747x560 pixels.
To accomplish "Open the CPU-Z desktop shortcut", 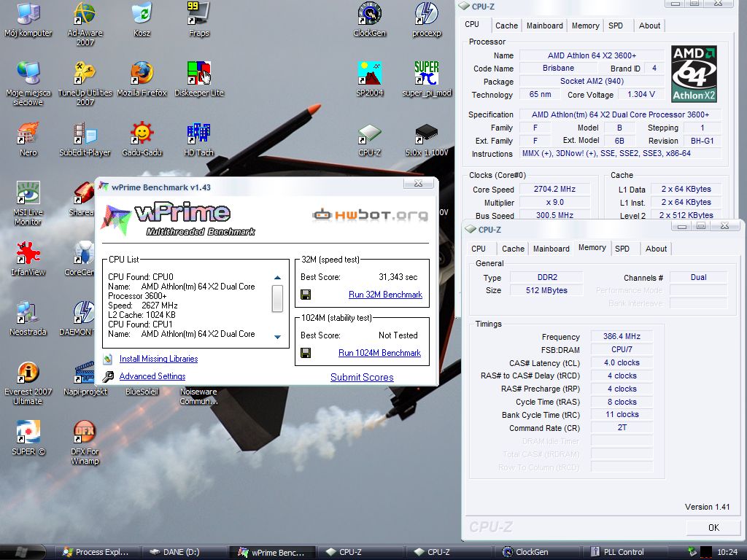I will 369,139.
